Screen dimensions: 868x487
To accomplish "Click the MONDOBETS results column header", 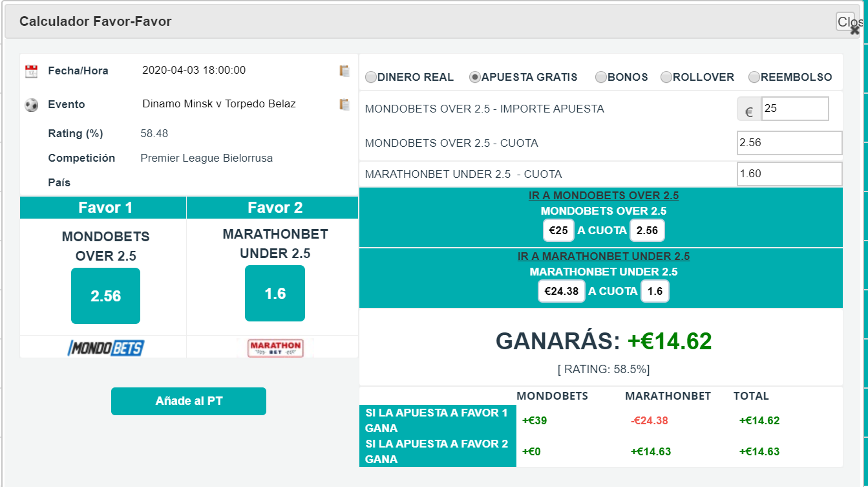I will (552, 396).
